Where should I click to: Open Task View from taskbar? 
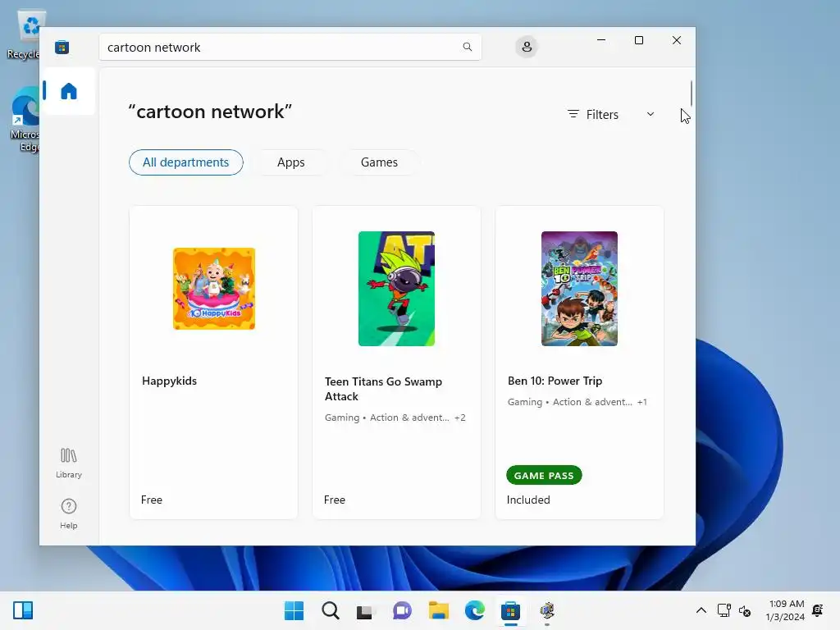366,610
